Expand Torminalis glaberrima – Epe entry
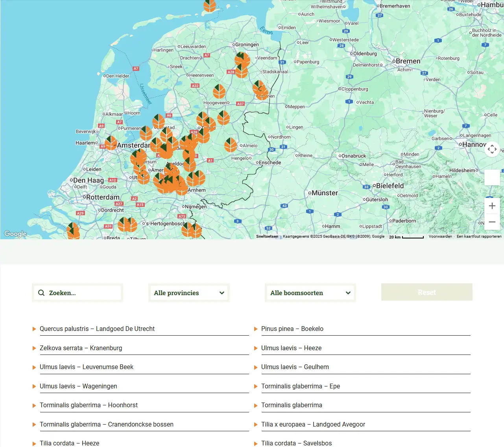This screenshot has width=504, height=447. tap(300, 386)
